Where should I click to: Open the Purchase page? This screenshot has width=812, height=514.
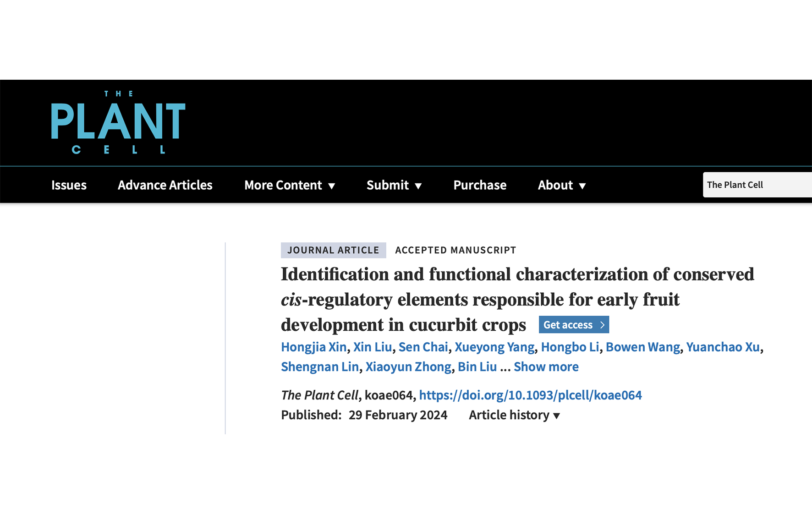[x=479, y=185]
